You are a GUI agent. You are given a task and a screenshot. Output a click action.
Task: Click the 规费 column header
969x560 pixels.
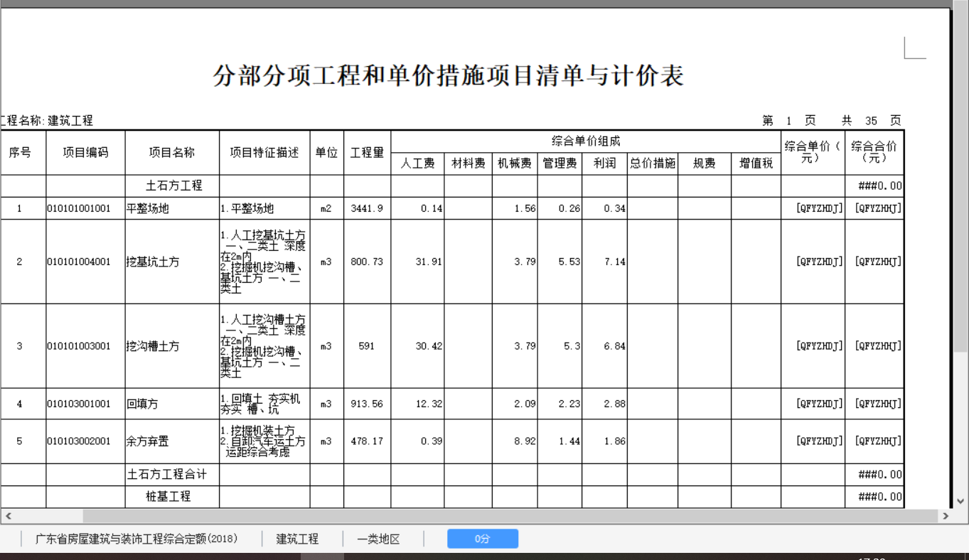point(705,163)
